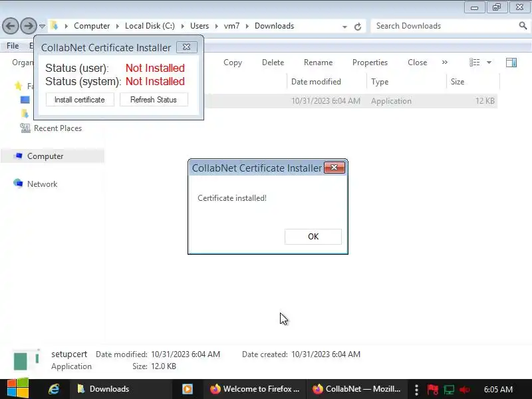Select the file row dated 10/31/2023 6:04 AM
Image resolution: width=532 pixels, height=399 pixels.
[351, 101]
